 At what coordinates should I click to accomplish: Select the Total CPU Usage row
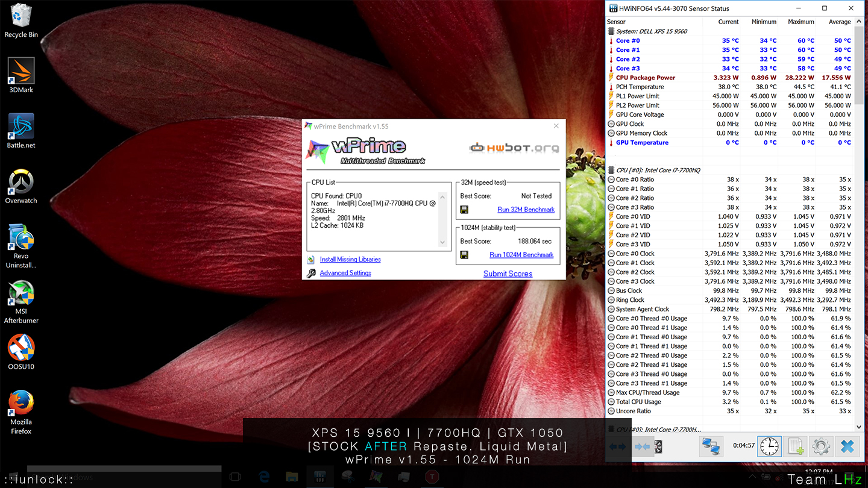pos(729,402)
